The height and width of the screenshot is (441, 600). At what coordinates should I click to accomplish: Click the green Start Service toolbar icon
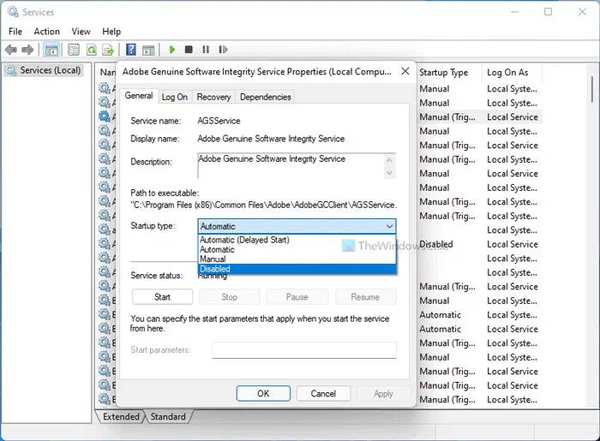pyautogui.click(x=172, y=49)
